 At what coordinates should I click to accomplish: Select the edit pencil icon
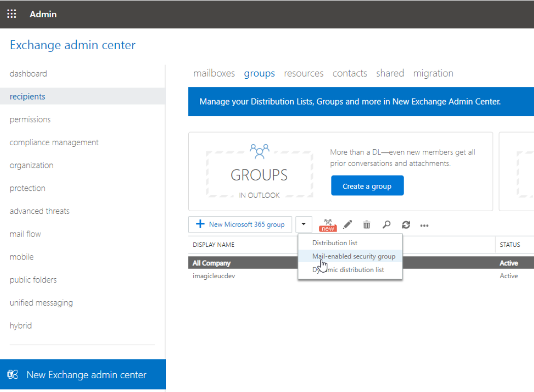click(x=347, y=224)
